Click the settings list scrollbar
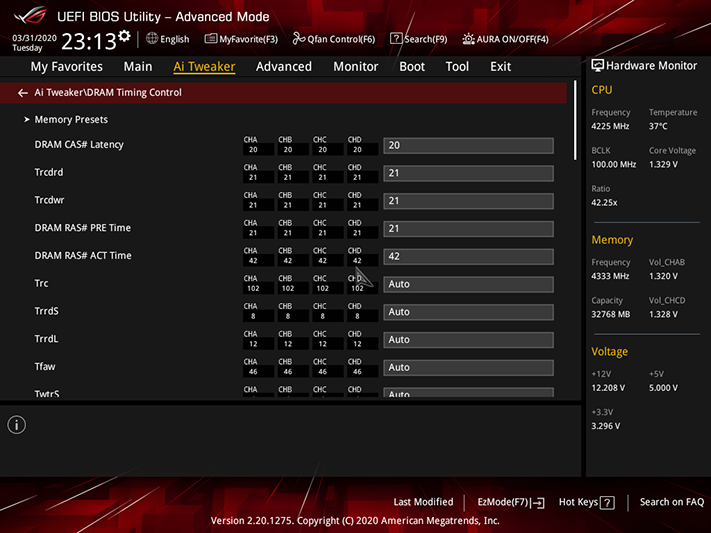The image size is (711, 533). 575,121
